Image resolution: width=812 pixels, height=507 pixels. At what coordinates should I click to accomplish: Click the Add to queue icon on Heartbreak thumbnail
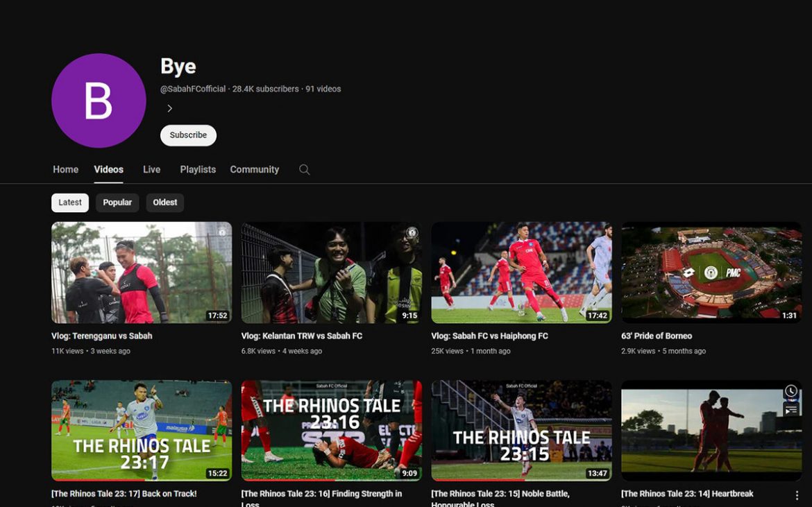coord(790,410)
